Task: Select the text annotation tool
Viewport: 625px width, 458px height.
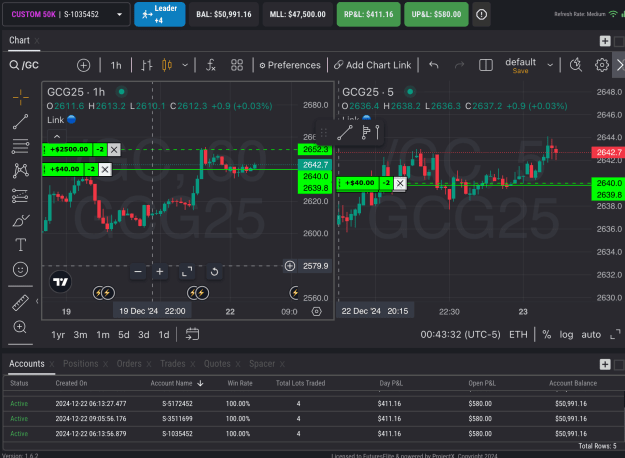Action: 20,245
